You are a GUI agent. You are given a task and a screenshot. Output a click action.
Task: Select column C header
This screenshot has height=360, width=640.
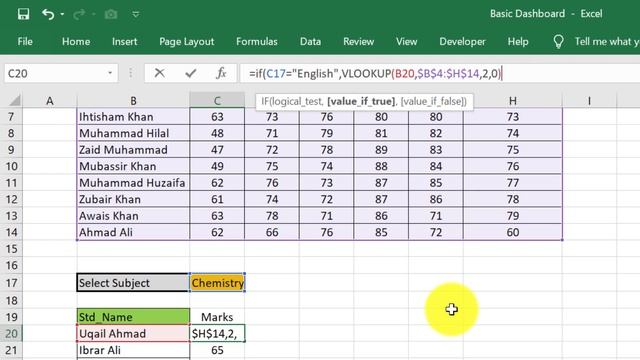click(x=217, y=101)
